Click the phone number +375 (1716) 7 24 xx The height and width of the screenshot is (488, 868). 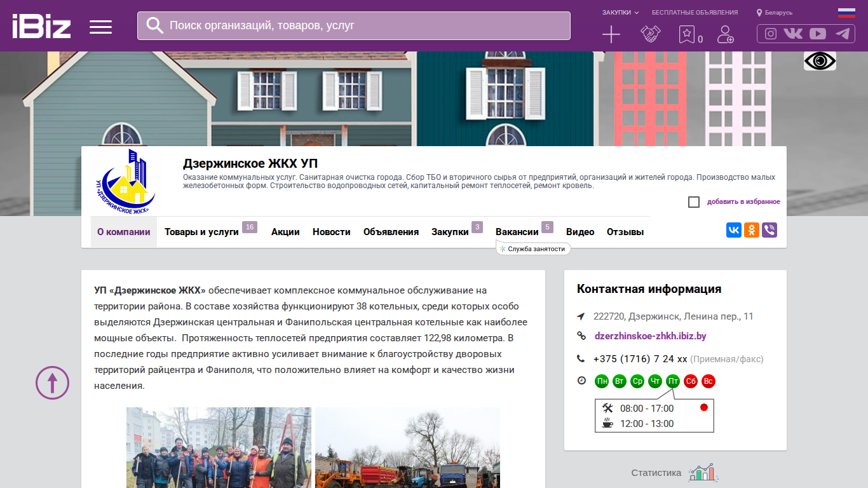pyautogui.click(x=641, y=359)
